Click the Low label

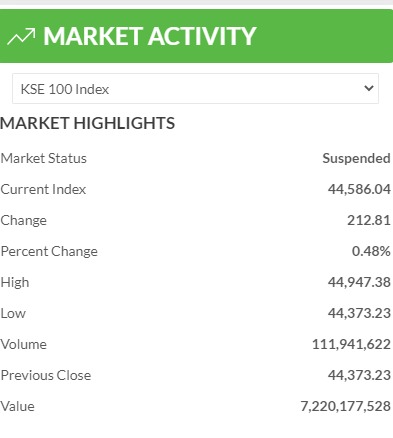13,313
